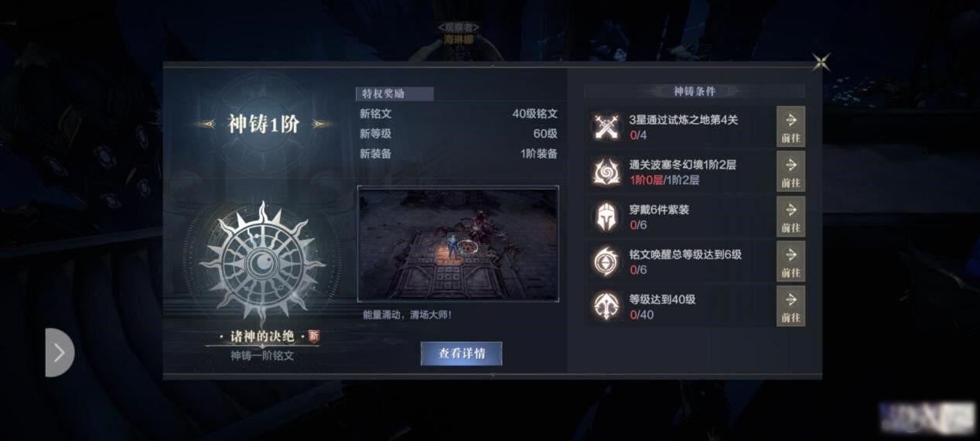Expand the left side arrow panel
Image resolution: width=980 pixels, height=441 pixels.
tap(59, 352)
